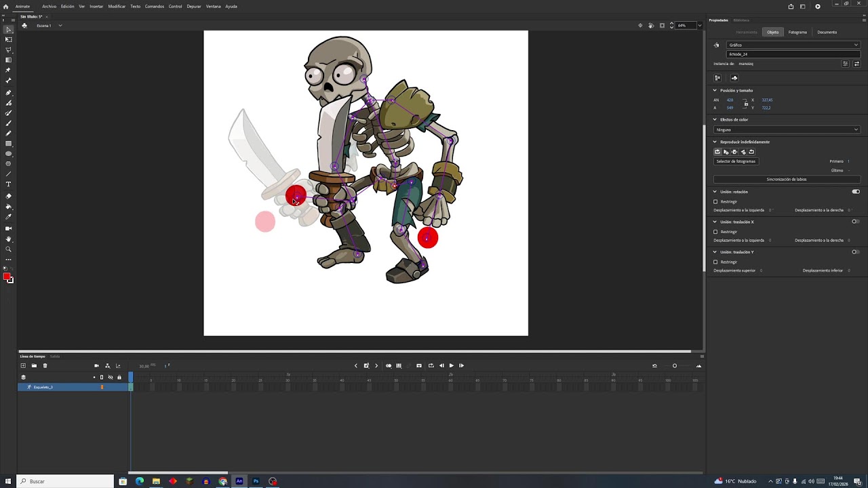Enable the Unión: traslación X switch
The width and height of the screenshot is (868, 488).
coord(856,222)
